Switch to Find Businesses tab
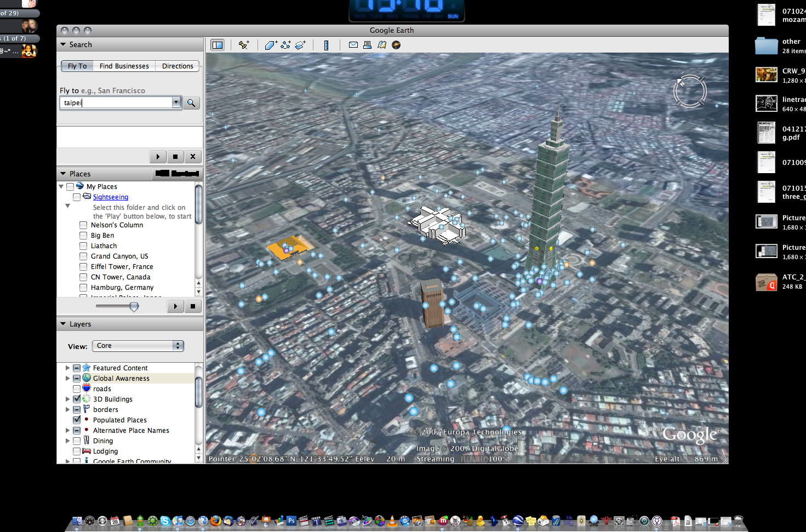 124,66
